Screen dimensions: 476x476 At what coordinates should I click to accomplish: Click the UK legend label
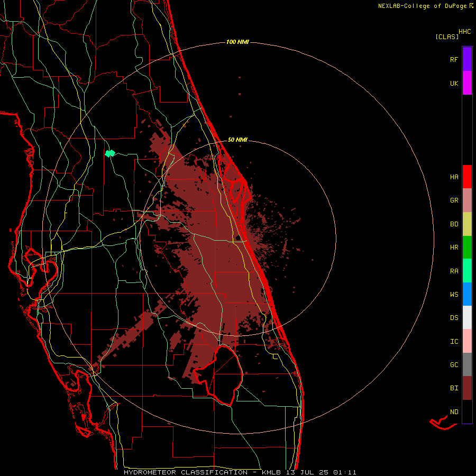pos(454,83)
